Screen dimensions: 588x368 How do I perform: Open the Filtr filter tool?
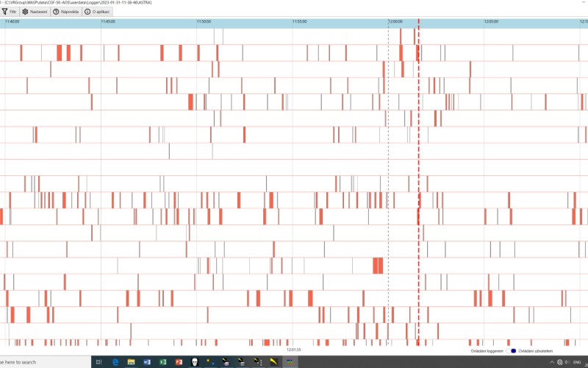pos(9,12)
